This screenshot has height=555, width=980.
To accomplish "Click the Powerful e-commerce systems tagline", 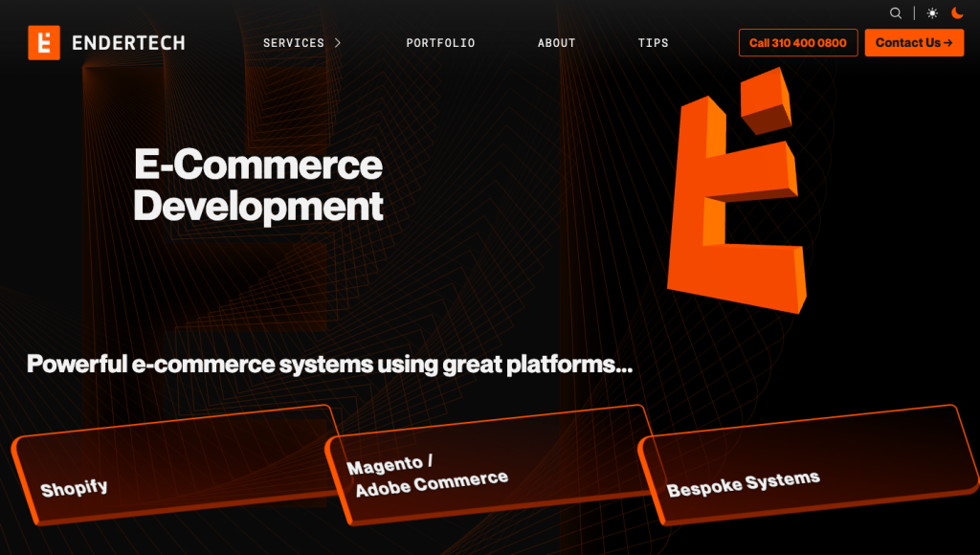I will click(x=329, y=365).
